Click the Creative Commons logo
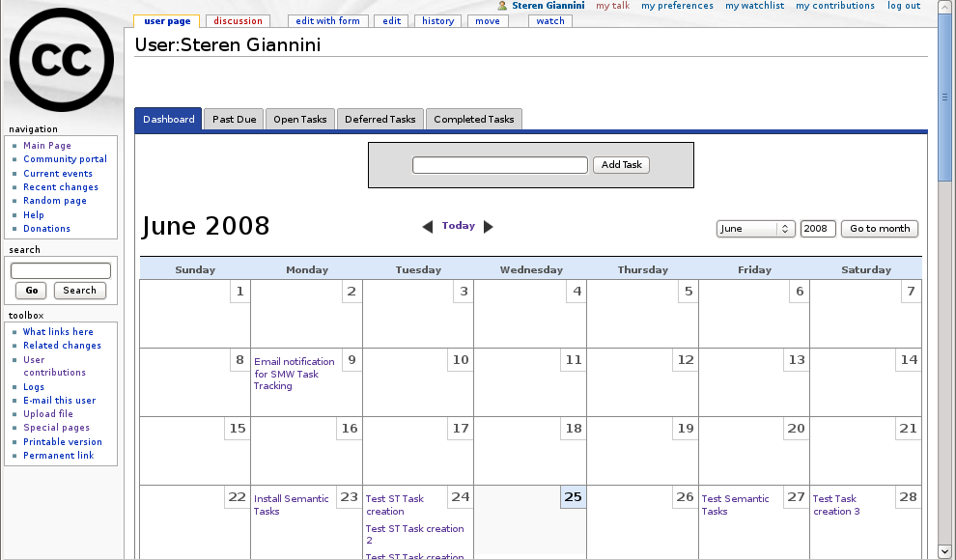The height and width of the screenshot is (560, 956). point(62,60)
